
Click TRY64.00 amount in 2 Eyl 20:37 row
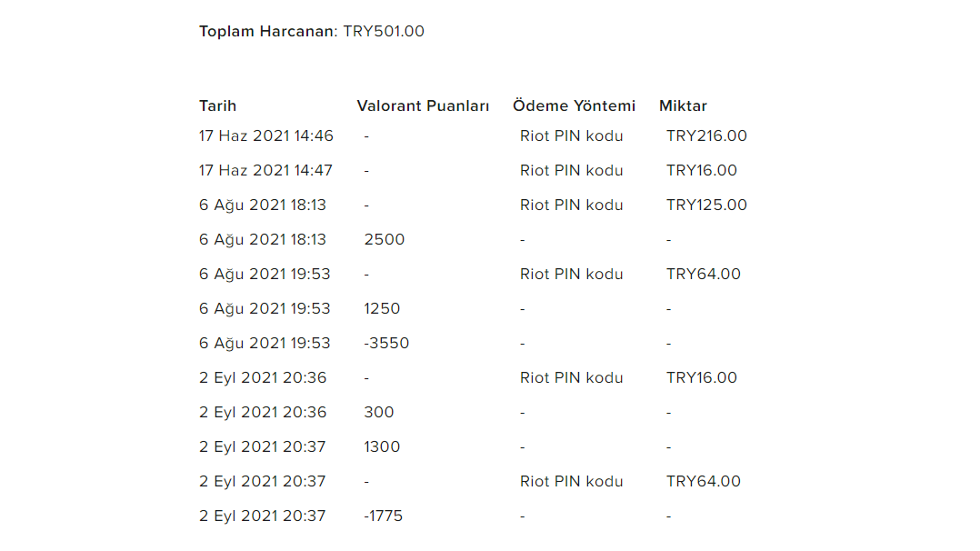703,481
